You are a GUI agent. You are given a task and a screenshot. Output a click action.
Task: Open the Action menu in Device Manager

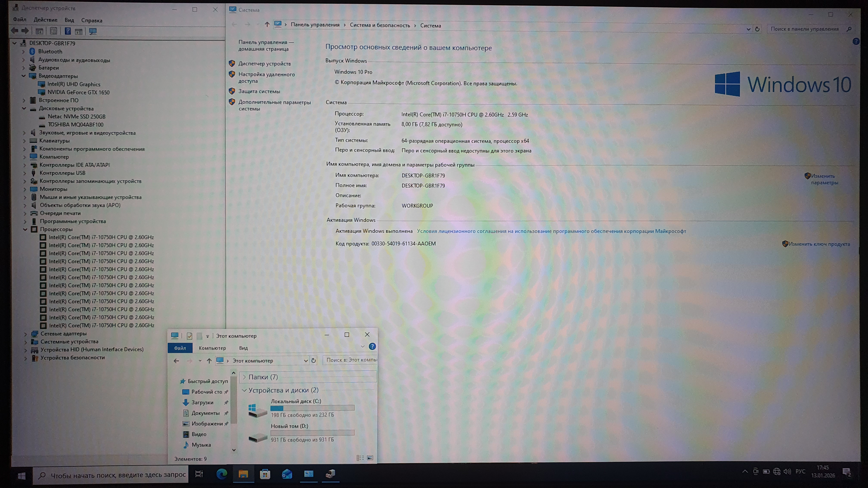45,20
